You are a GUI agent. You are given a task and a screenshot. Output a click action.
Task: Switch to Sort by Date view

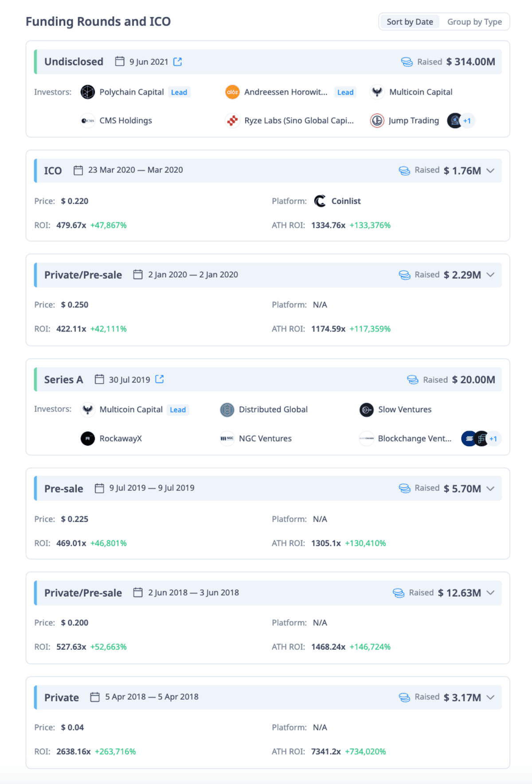(410, 22)
